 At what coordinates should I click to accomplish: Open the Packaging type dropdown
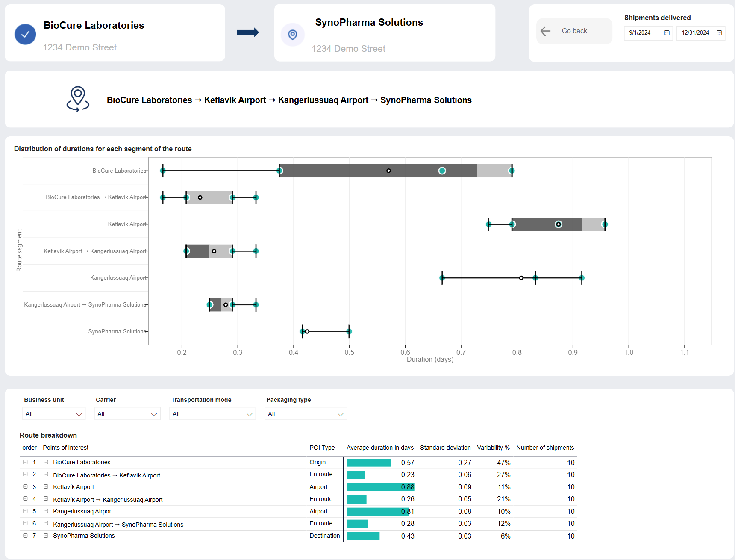(x=306, y=414)
